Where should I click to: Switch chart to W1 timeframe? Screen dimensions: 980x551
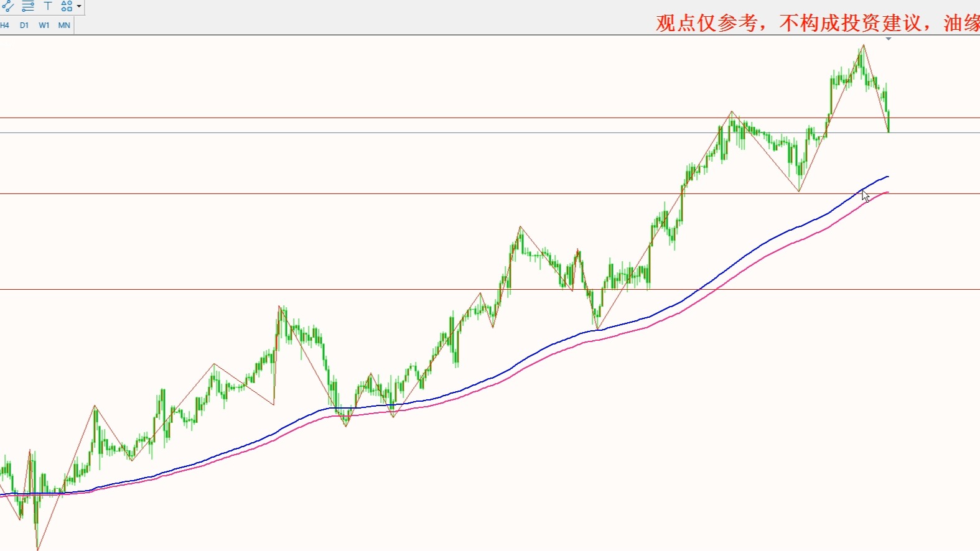(44, 25)
